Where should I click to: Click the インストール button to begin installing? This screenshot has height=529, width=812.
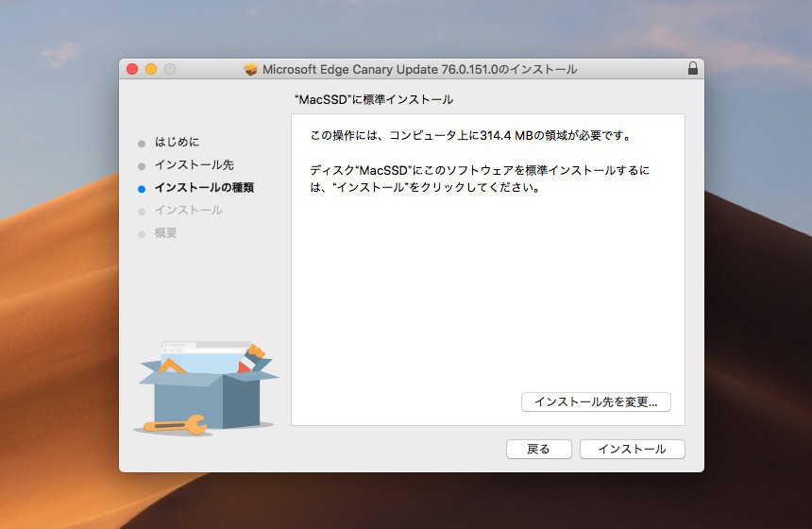[x=633, y=450]
